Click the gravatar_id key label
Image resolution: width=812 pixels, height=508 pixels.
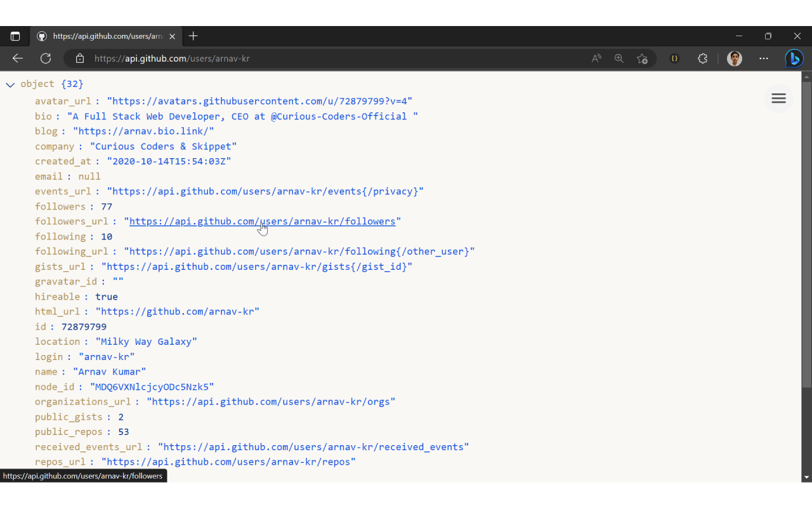click(x=66, y=281)
